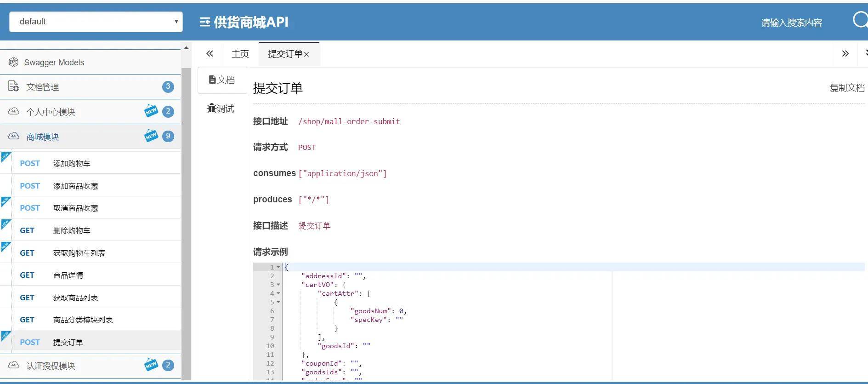Click the "goodsNum": 0 code line
The width and height of the screenshot is (868, 384).
[x=379, y=311]
